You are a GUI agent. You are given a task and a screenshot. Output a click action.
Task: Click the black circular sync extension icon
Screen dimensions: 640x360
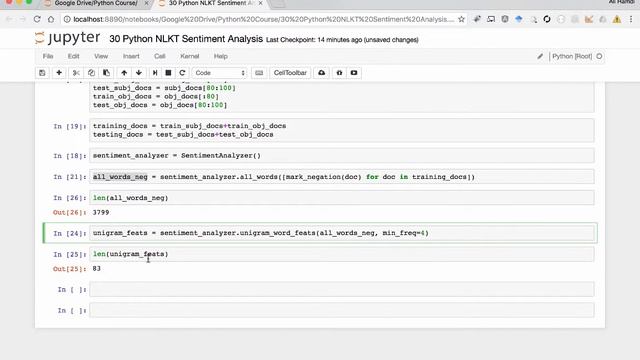point(547,19)
